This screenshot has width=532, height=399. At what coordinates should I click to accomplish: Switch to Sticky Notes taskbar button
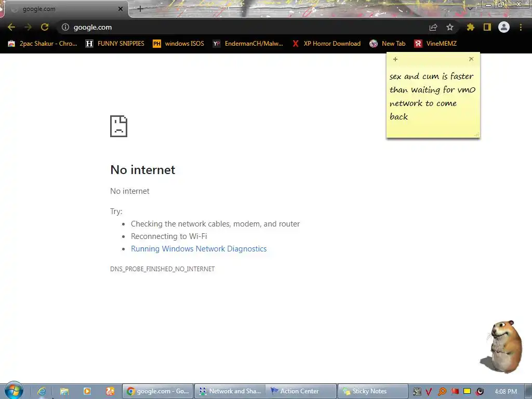click(373, 391)
